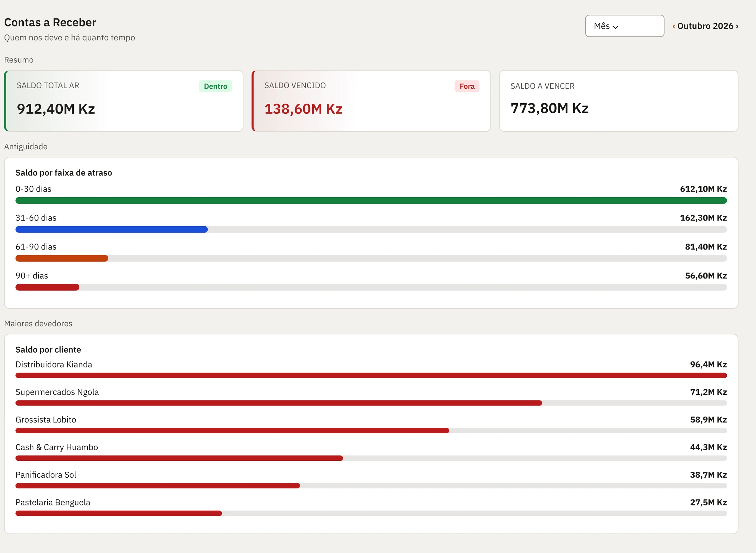Select the 612,10M Kz value
The image size is (756, 553).
click(x=703, y=189)
